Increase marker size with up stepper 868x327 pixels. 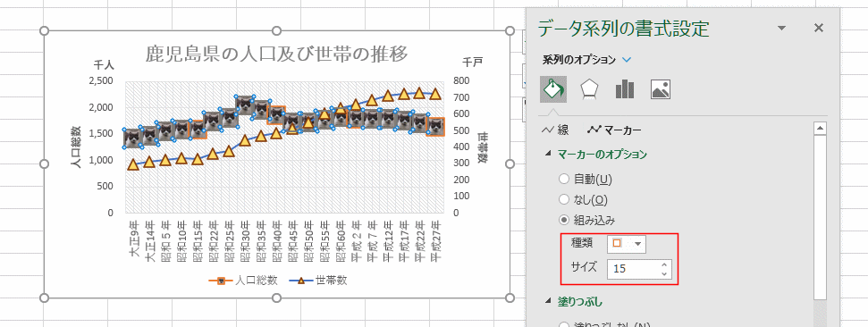click(663, 264)
